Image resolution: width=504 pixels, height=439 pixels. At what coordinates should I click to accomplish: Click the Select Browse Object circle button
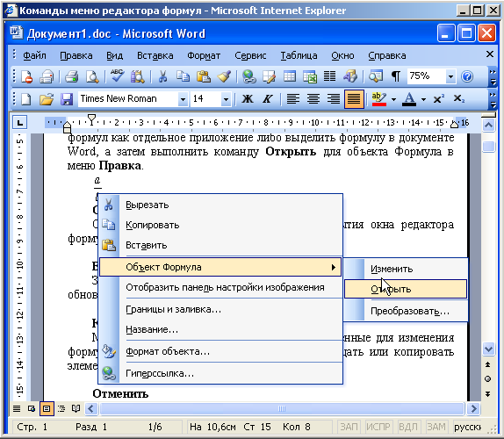(x=488, y=379)
